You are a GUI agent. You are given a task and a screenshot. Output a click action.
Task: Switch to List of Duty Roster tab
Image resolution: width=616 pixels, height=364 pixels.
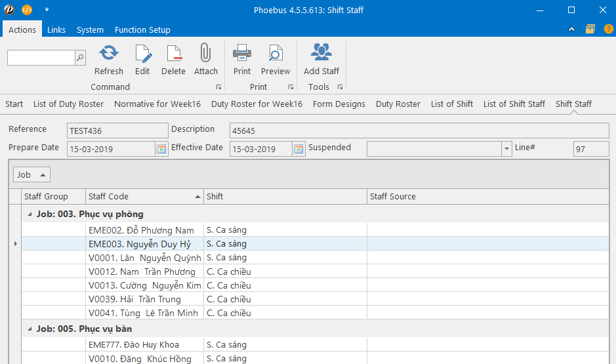click(68, 104)
